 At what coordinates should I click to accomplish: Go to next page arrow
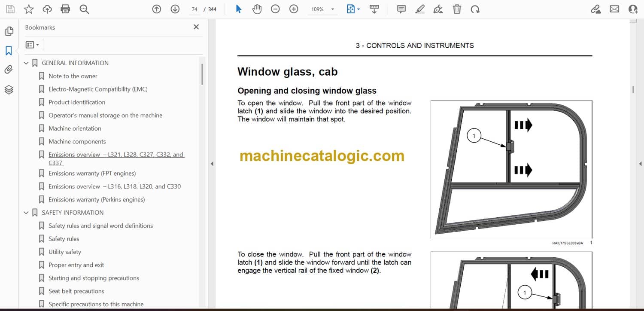175,9
